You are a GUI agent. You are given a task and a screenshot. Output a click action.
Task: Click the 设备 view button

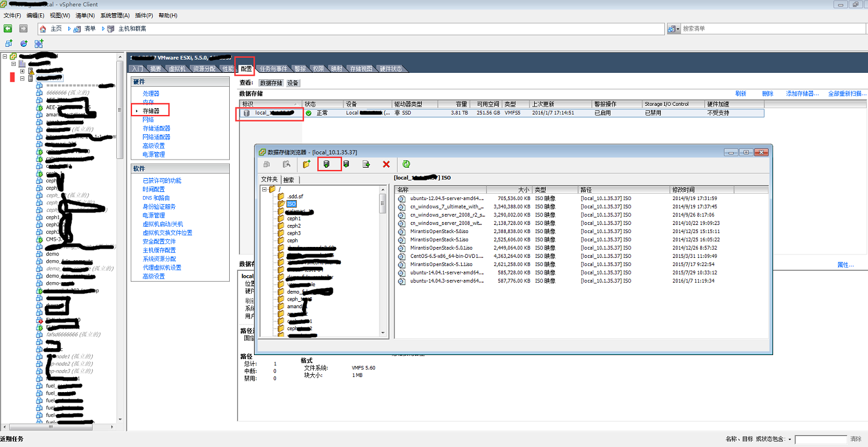point(293,83)
